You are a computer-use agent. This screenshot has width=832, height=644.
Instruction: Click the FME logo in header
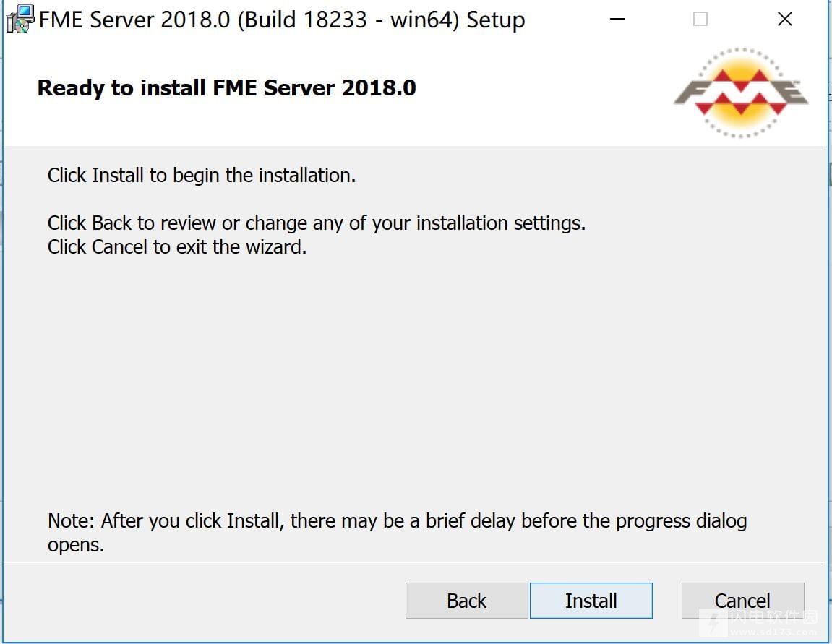coord(741,93)
